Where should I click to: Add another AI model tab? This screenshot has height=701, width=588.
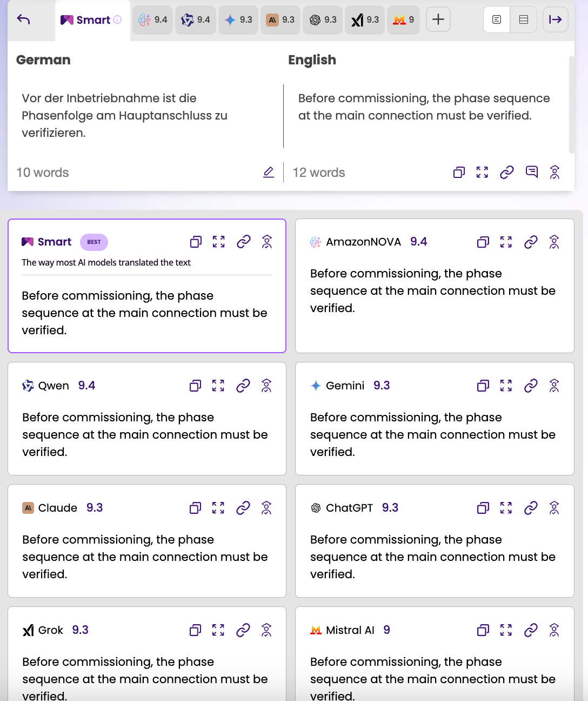(438, 20)
